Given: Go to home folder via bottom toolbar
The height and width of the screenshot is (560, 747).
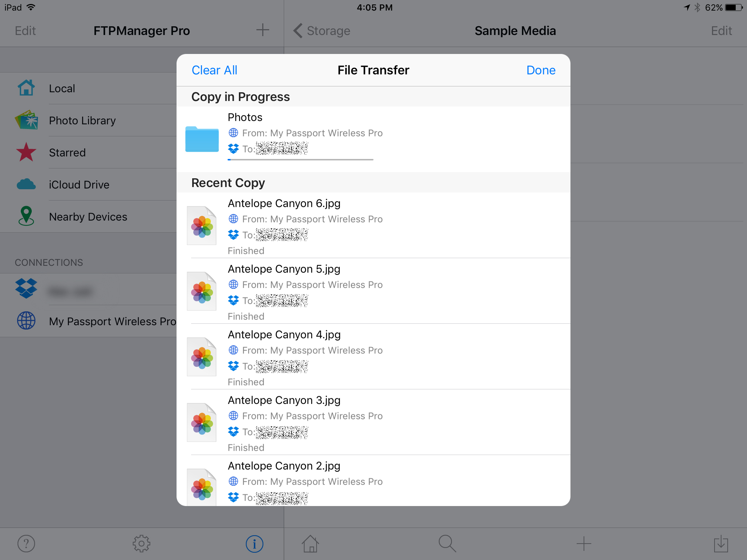Looking at the screenshot, I should (310, 543).
